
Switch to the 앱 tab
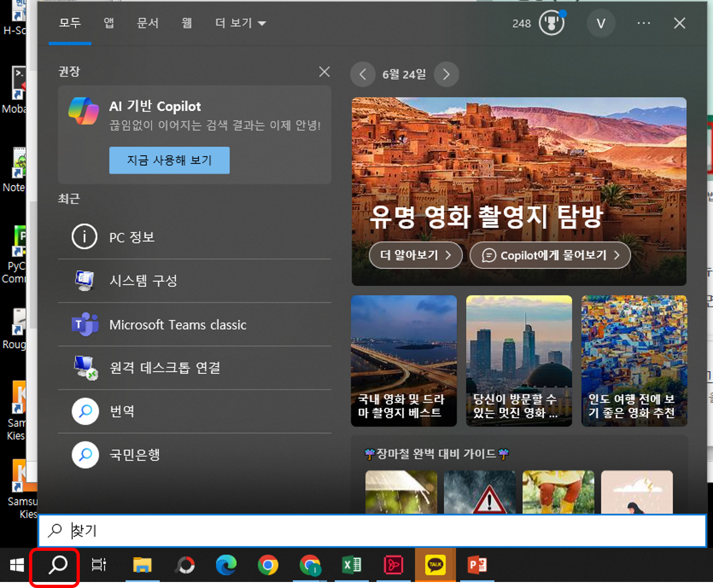(109, 23)
